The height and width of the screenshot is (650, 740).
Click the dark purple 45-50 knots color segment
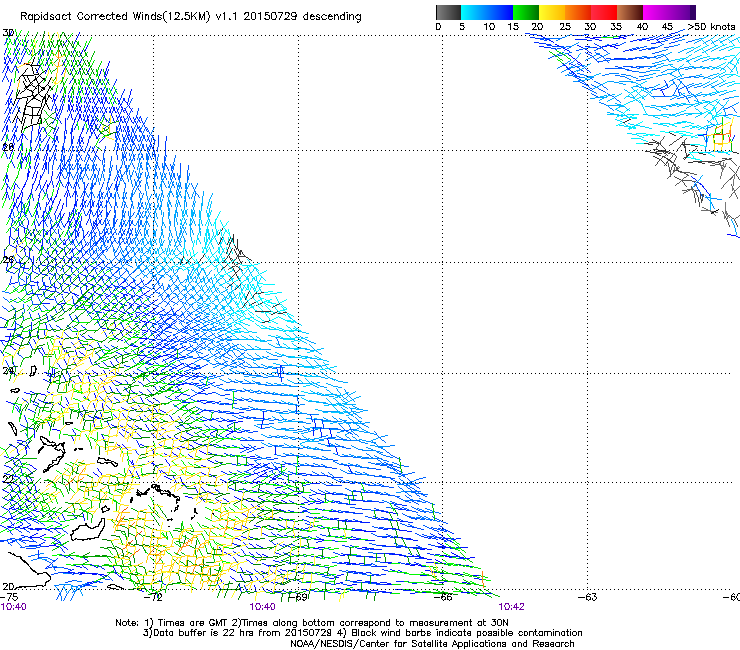[x=682, y=12]
